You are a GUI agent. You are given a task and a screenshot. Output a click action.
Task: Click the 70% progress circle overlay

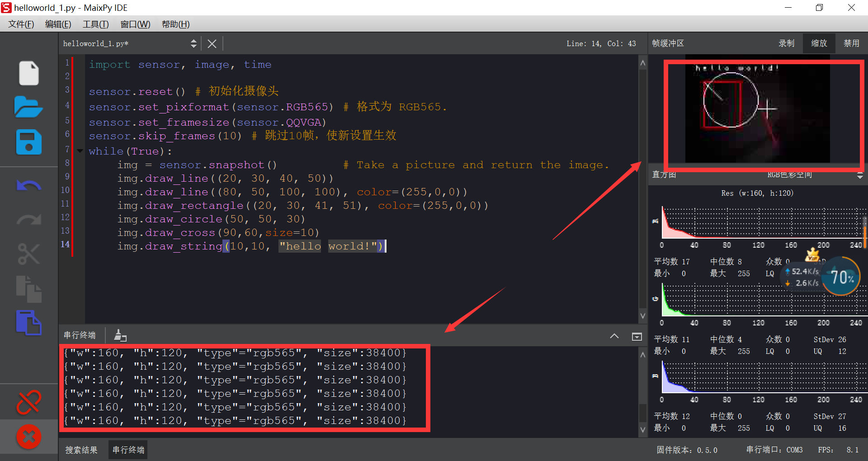pyautogui.click(x=841, y=277)
